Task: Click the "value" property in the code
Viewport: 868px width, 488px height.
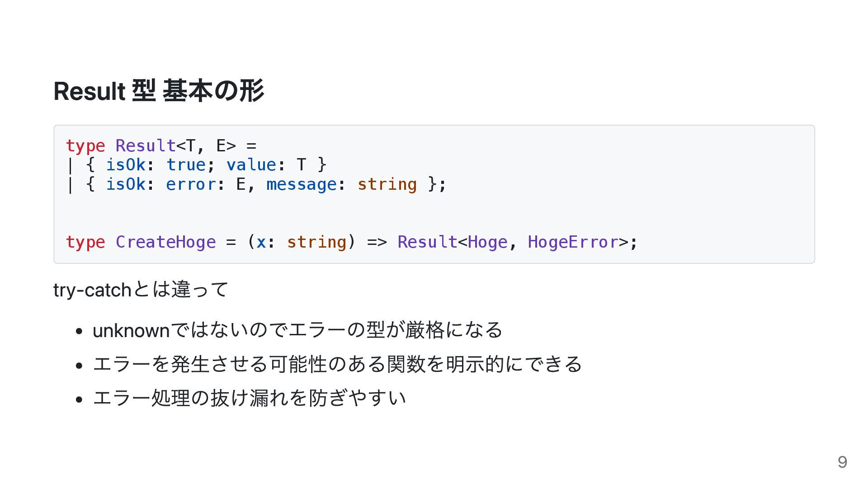Action: pos(251,165)
